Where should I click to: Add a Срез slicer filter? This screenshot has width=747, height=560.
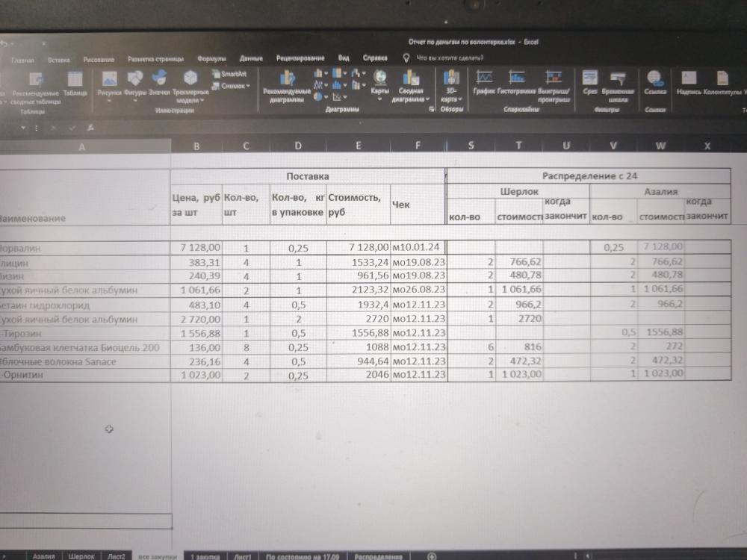point(589,82)
